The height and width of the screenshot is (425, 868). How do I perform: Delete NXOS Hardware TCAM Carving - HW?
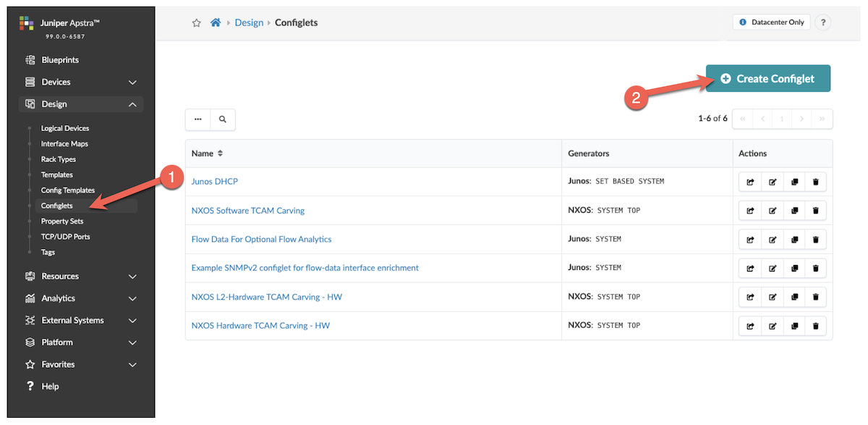pos(815,326)
